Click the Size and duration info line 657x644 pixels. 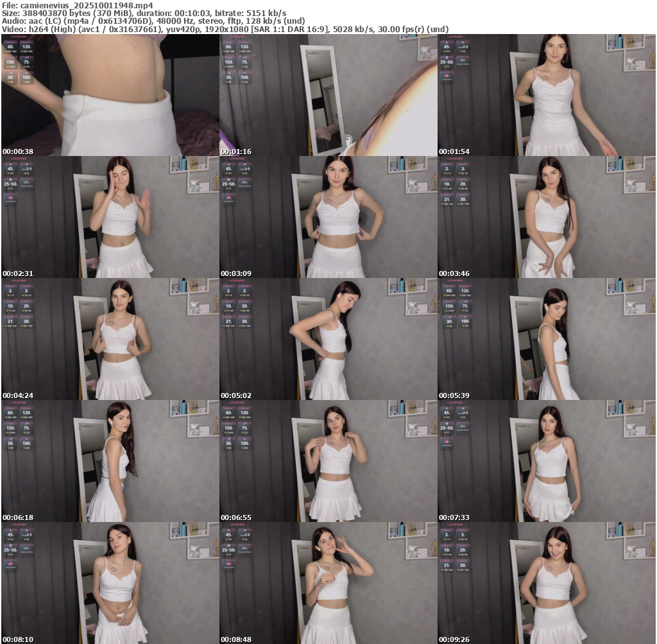pyautogui.click(x=144, y=13)
